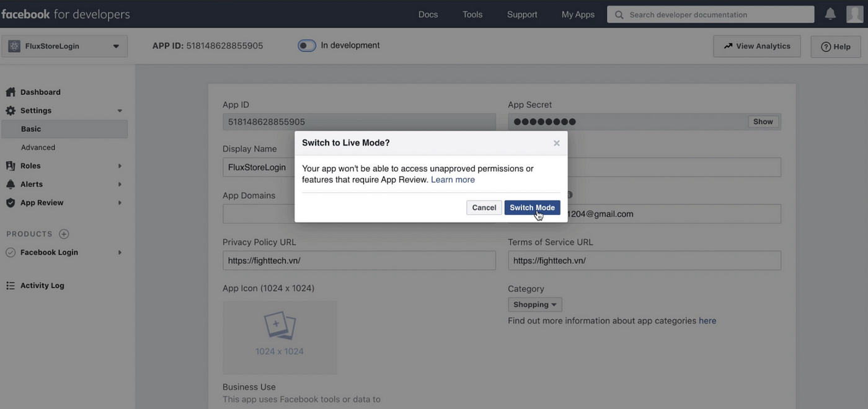Image resolution: width=868 pixels, height=409 pixels.
Task: Expand the Roles submenu arrow
Action: (120, 166)
